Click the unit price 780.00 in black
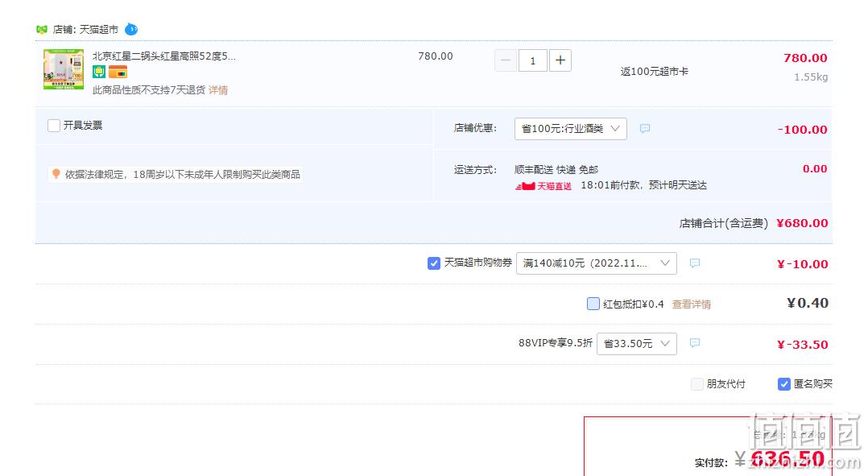Image resolution: width=868 pixels, height=476 pixels. pos(436,56)
